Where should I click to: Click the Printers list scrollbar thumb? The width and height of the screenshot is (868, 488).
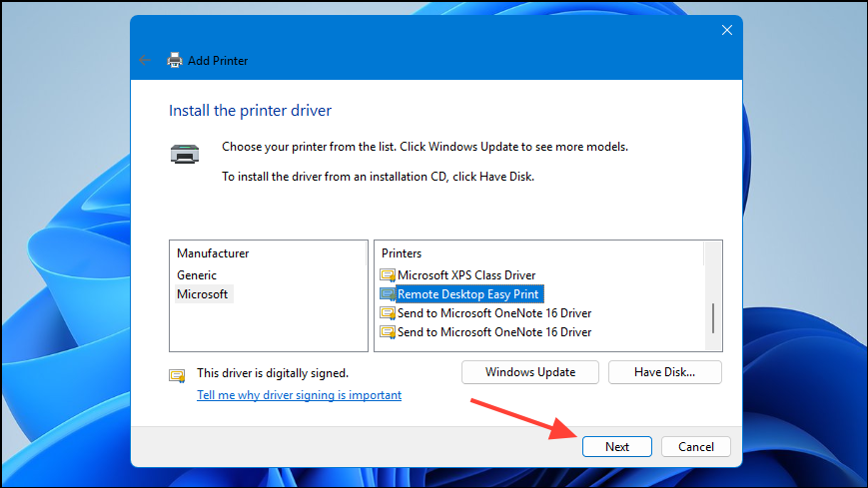pyautogui.click(x=712, y=318)
